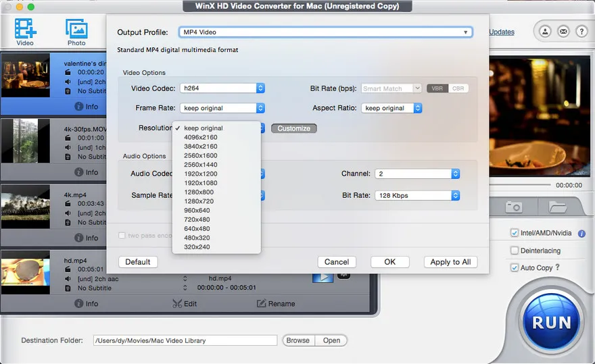The height and width of the screenshot is (364, 595).
Task: Click Info for 4k.mp4
Action: pyautogui.click(x=86, y=238)
